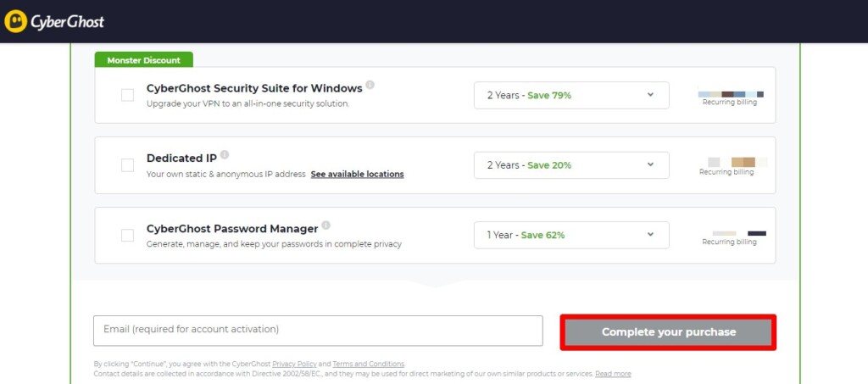The height and width of the screenshot is (384, 868).
Task: Tick the Security Suite for Windows checkbox
Action: coord(127,95)
